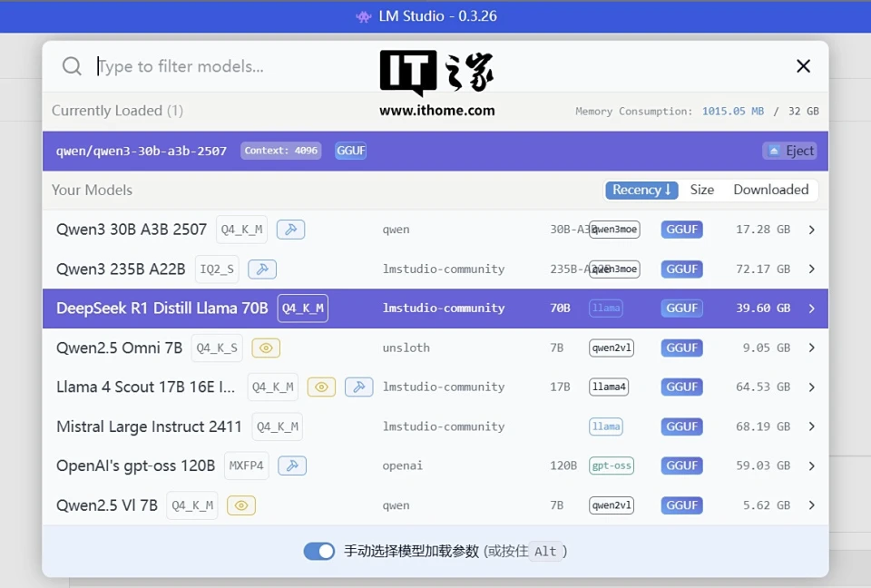
Task: Click the tool icon beside Qwen3 30B A3B 2507
Action: click(x=290, y=229)
